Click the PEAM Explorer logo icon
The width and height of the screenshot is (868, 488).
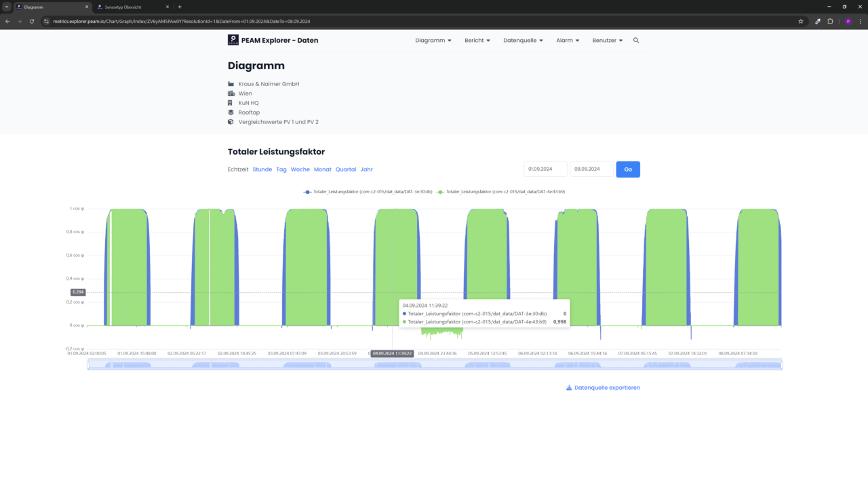click(233, 40)
